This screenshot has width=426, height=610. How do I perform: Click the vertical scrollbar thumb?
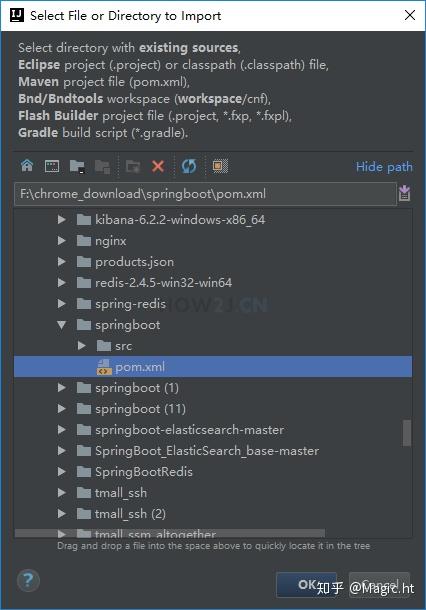pos(407,433)
